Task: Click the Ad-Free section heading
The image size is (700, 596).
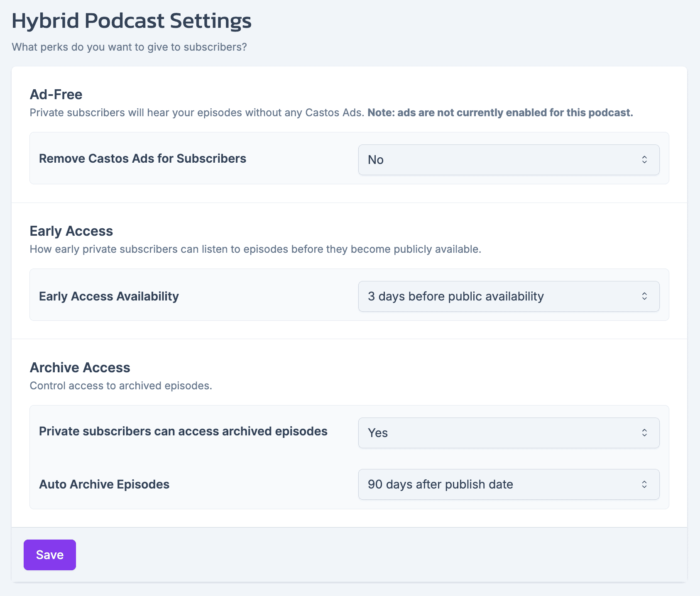Action: coord(56,95)
